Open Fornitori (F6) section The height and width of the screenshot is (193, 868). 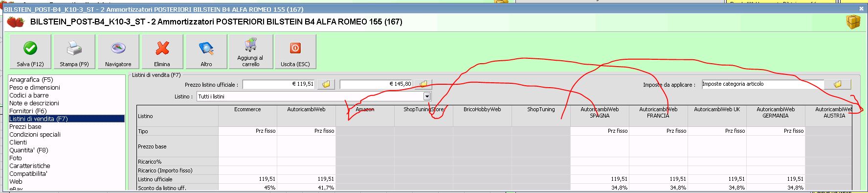pyautogui.click(x=28, y=111)
